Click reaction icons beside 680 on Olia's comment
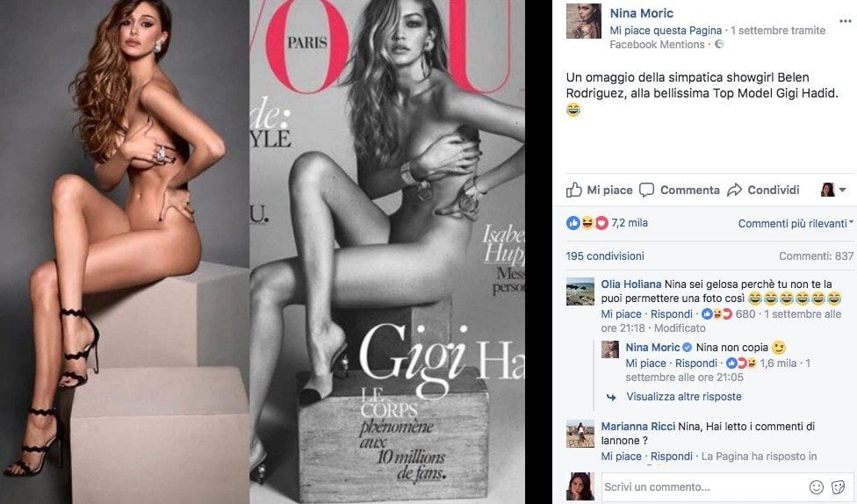The width and height of the screenshot is (857, 504). point(717,313)
